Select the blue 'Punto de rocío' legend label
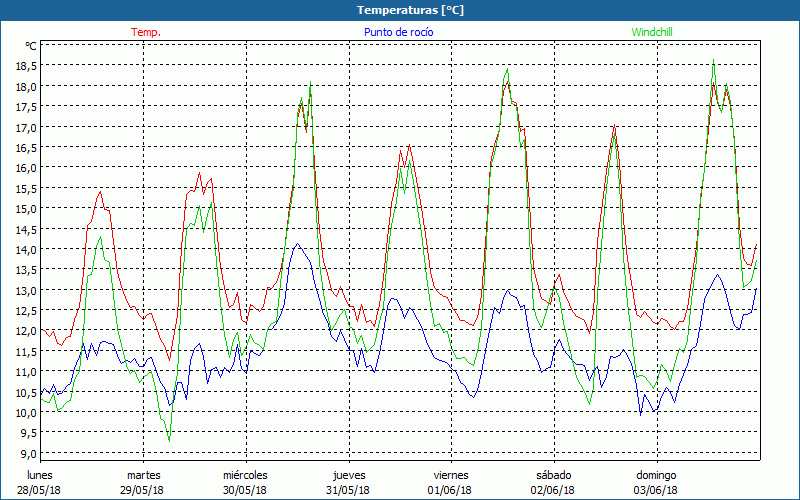 398,32
